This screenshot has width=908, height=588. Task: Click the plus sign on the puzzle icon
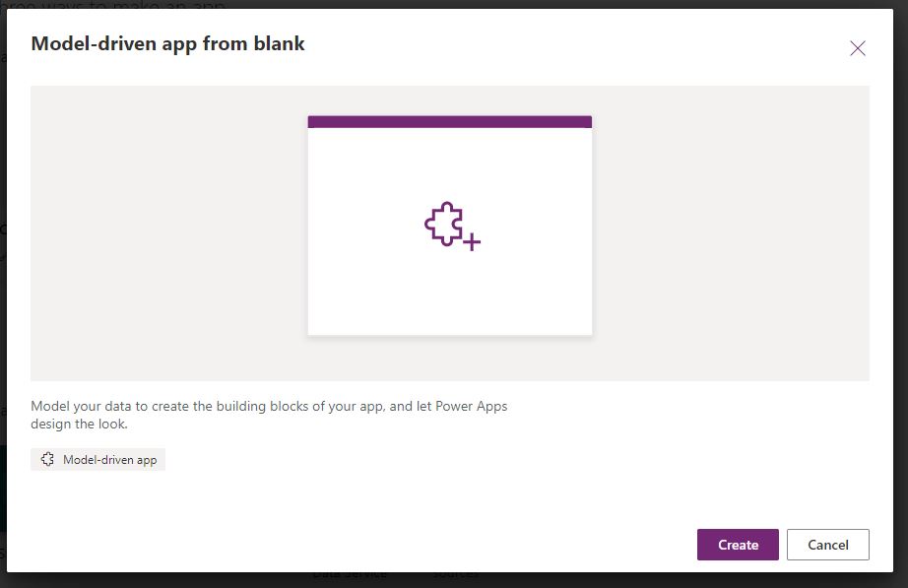point(470,241)
